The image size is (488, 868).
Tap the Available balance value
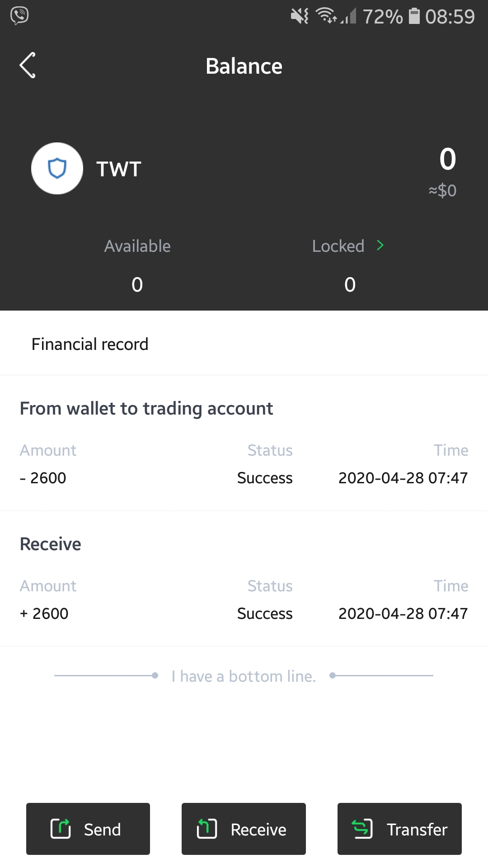pos(137,285)
